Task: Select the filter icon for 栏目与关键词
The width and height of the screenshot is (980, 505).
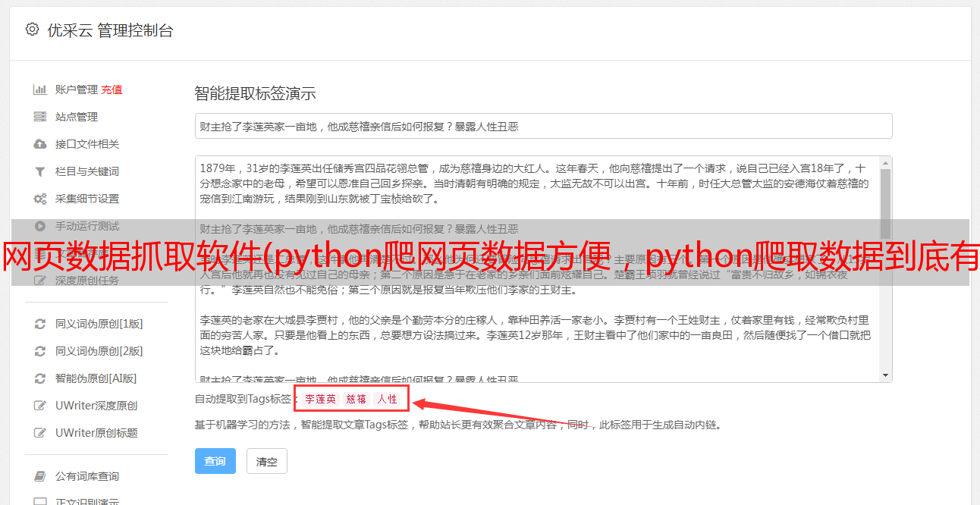Action: coord(40,171)
